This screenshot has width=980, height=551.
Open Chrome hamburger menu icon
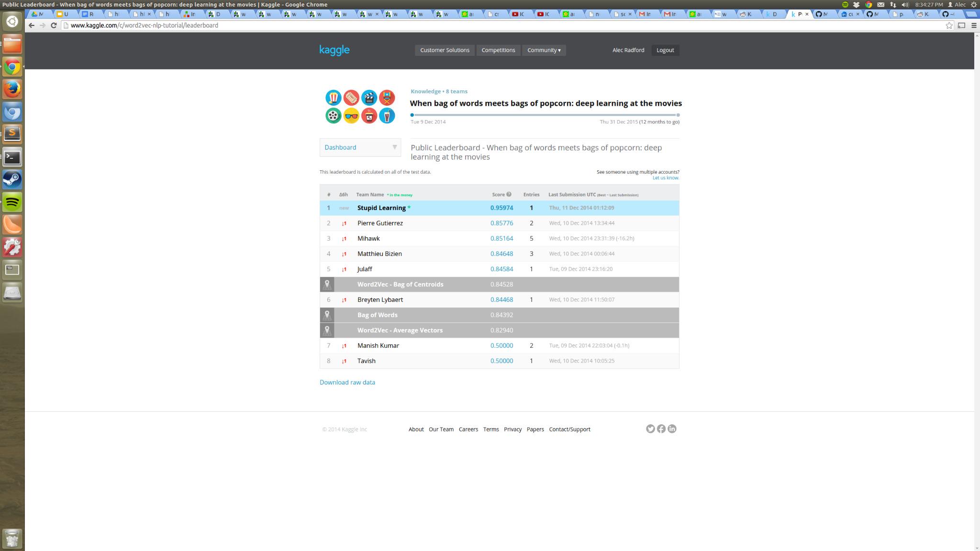(974, 25)
